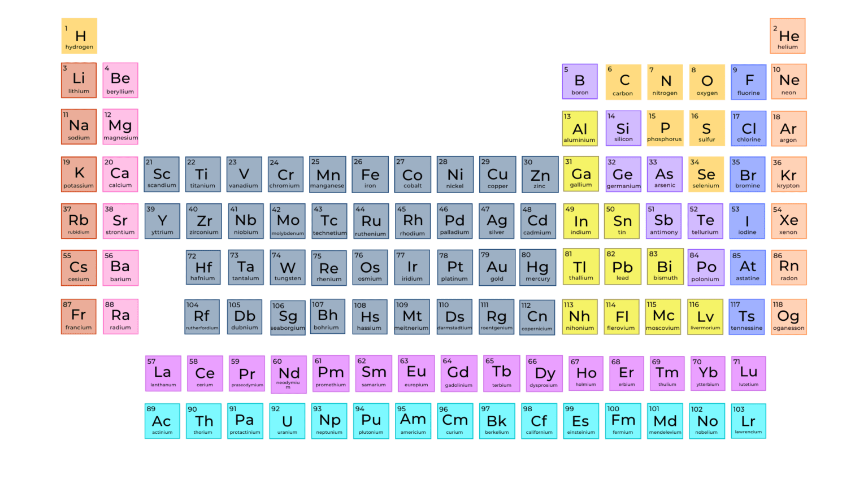Image resolution: width=868 pixels, height=488 pixels.
Task: Click the Fluorine tile
Action: pos(749,82)
